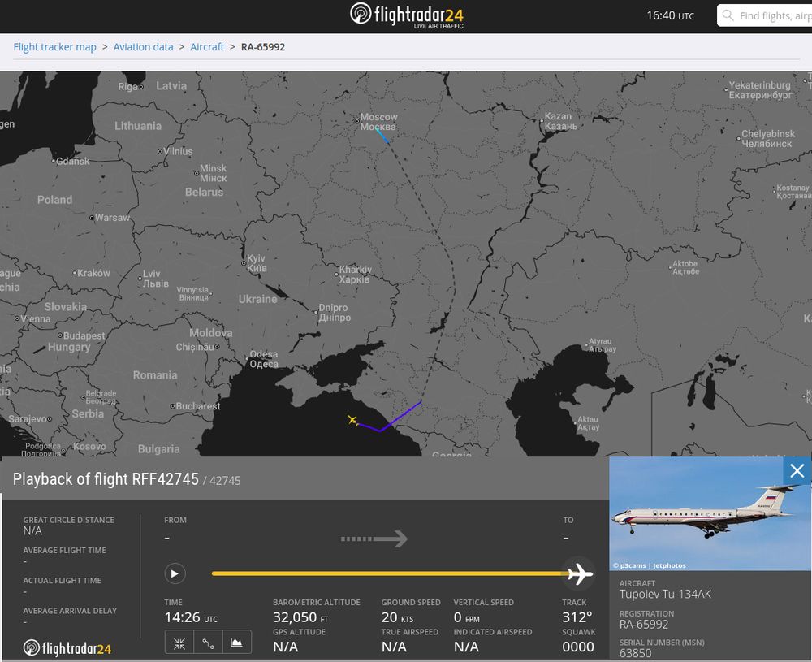Image resolution: width=812 pixels, height=662 pixels.
Task: Select the yellow aircraft marker on the map
Action: click(352, 420)
